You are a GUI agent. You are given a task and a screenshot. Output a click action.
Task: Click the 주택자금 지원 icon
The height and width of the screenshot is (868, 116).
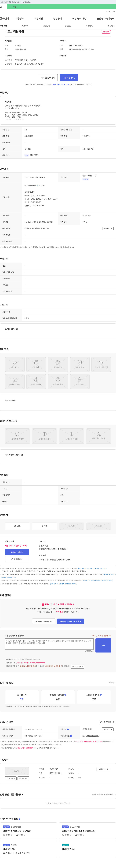point(14,381)
